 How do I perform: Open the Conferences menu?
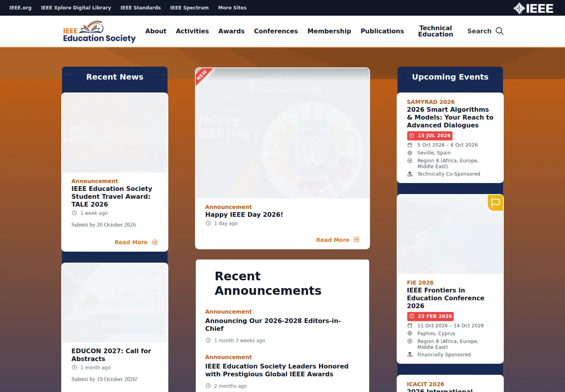click(276, 31)
